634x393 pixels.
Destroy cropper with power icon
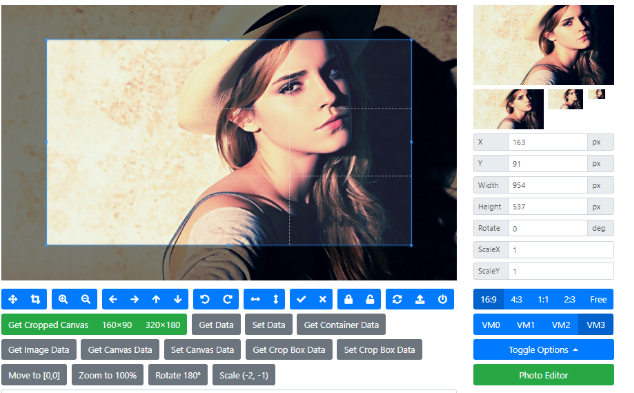pos(443,299)
